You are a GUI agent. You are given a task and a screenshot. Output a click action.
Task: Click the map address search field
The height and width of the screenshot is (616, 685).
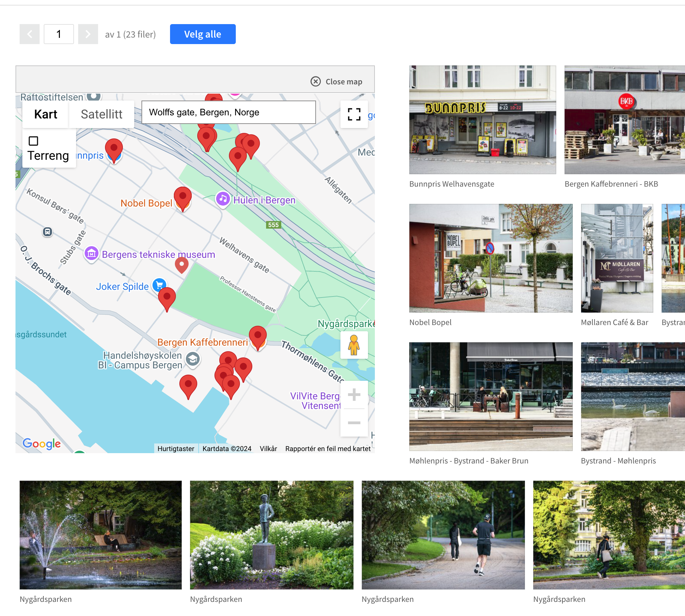coord(229,112)
